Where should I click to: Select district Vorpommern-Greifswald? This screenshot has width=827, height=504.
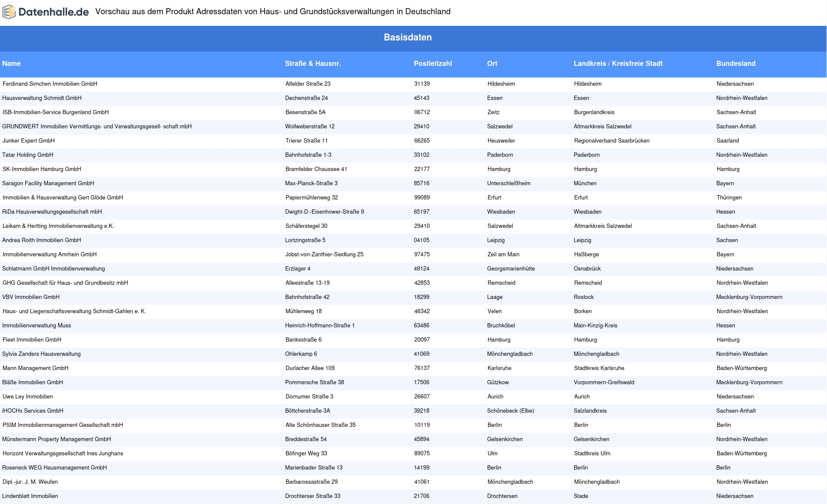604,383
